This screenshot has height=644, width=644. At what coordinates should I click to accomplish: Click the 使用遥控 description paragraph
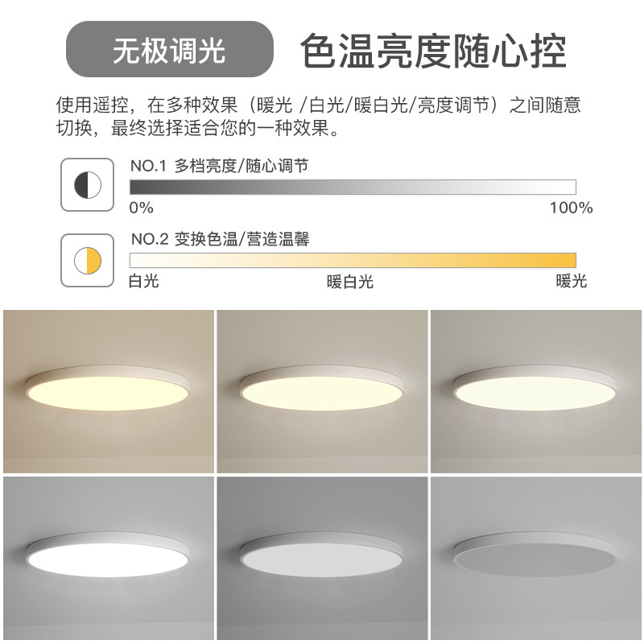pos(318,117)
